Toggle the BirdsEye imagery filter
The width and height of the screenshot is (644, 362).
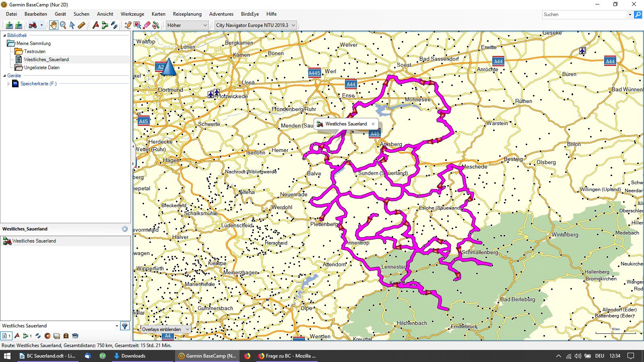[47, 336]
